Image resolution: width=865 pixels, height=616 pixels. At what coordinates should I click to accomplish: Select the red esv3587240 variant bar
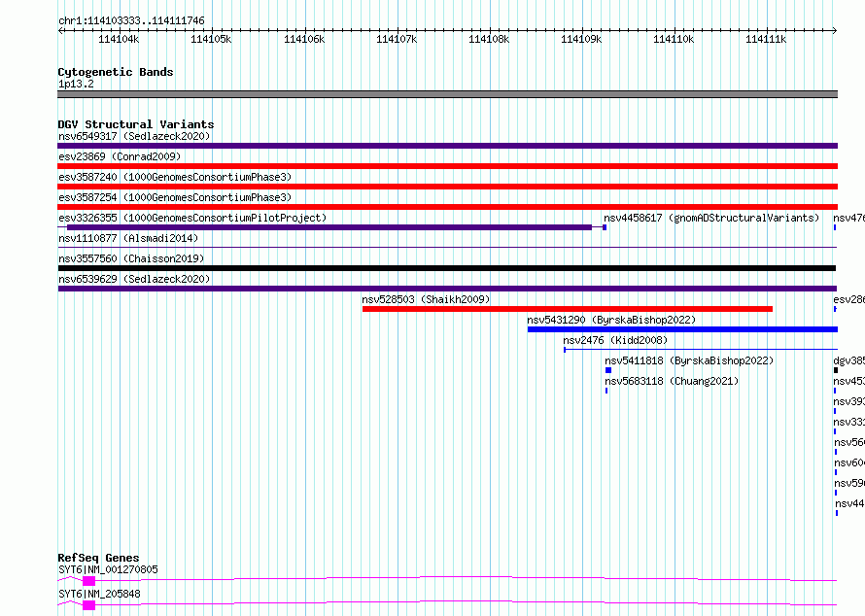tap(447, 187)
